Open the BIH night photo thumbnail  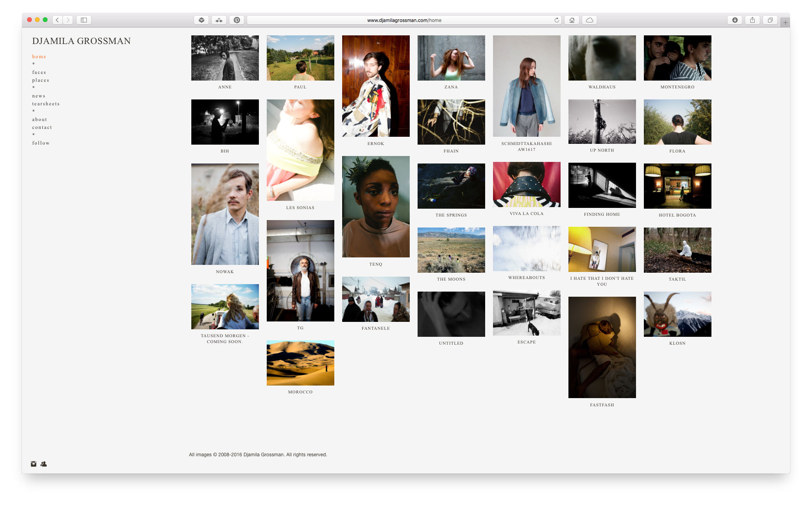(x=225, y=122)
